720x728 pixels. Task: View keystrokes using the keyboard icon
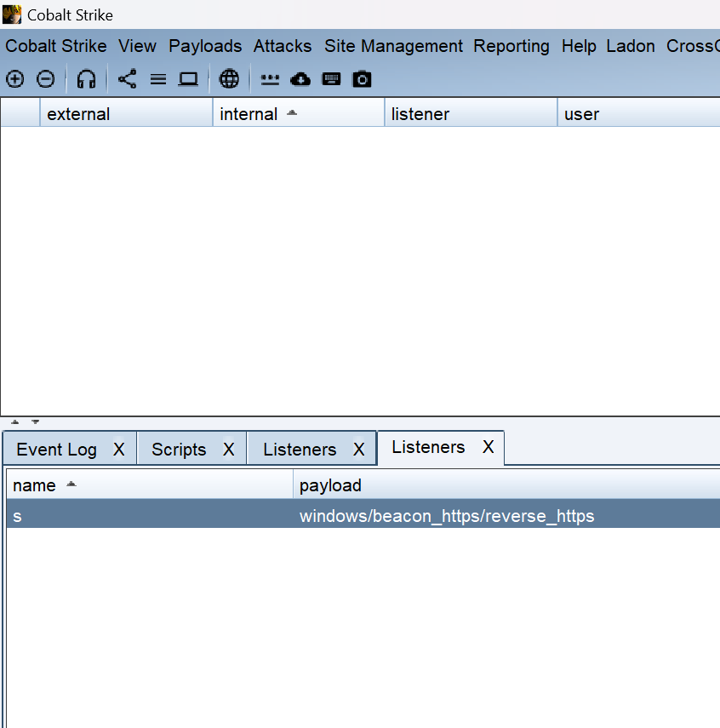coord(331,79)
